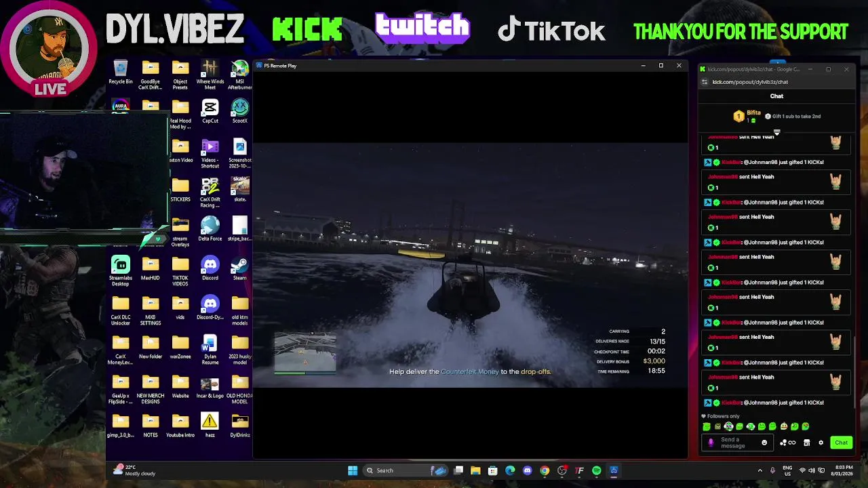This screenshot has height=488, width=868.
Task: Launch MSI Afterburner from the desktop
Action: pyautogui.click(x=240, y=75)
